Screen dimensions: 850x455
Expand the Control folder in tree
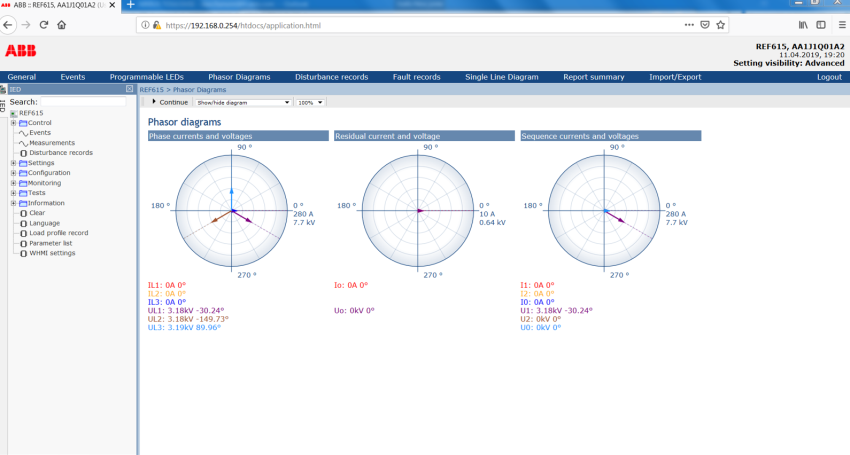(13, 123)
